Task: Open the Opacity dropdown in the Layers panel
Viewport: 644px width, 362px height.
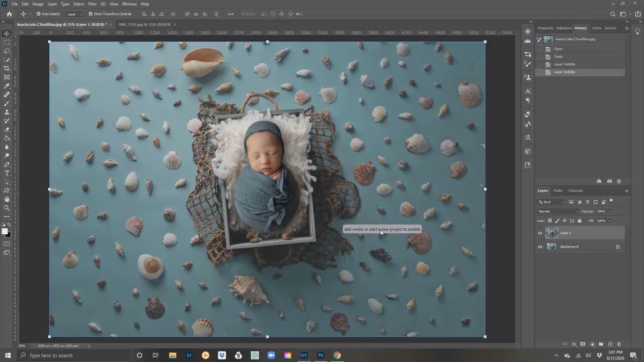Action: (x=609, y=211)
